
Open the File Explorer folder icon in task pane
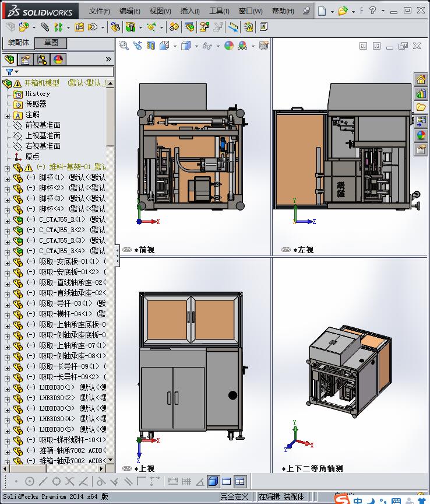(421, 107)
